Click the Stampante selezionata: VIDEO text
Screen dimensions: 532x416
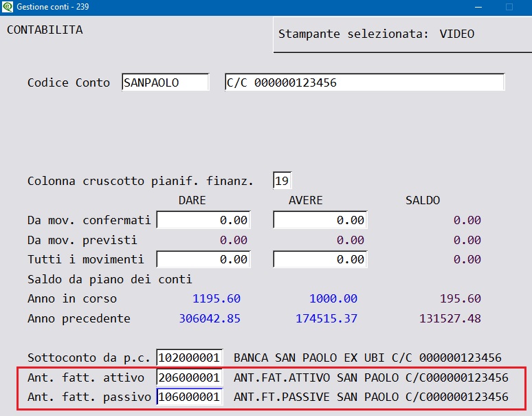(376, 34)
